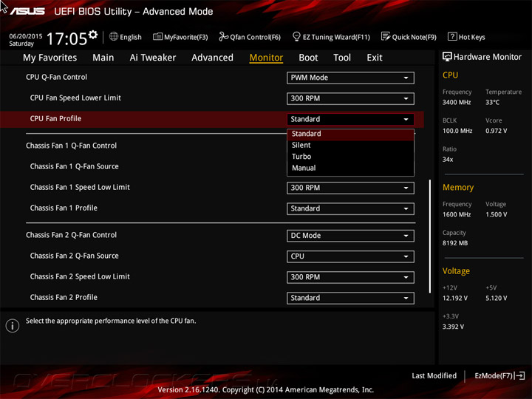This screenshot has height=399, width=532.
Task: Click the Ratio value 34x
Action: point(448,160)
